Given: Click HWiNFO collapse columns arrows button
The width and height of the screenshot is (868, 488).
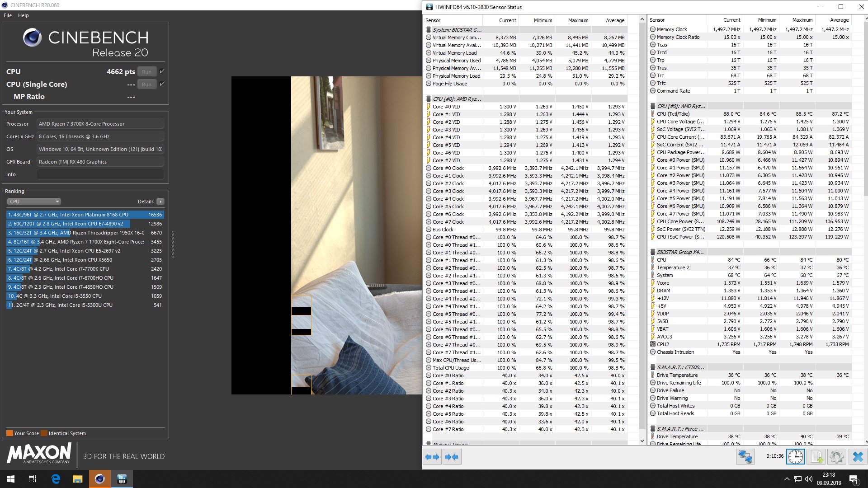Looking at the screenshot, I should click(x=452, y=457).
